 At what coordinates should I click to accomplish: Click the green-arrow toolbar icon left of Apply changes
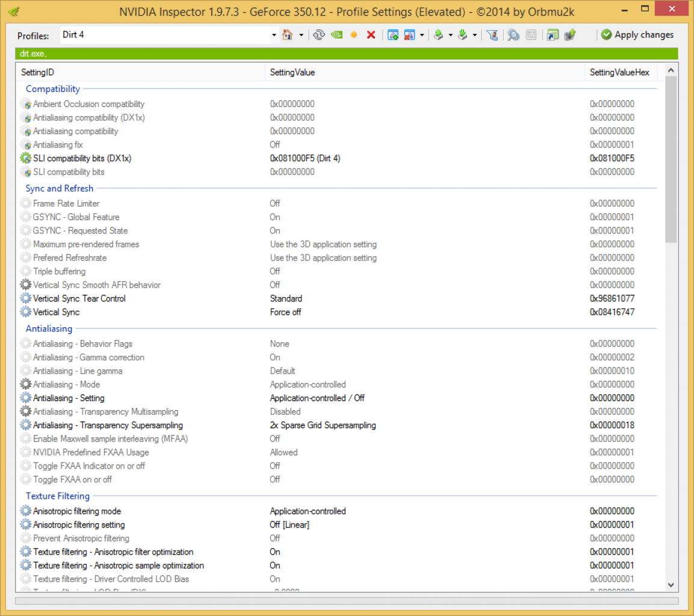[x=570, y=35]
